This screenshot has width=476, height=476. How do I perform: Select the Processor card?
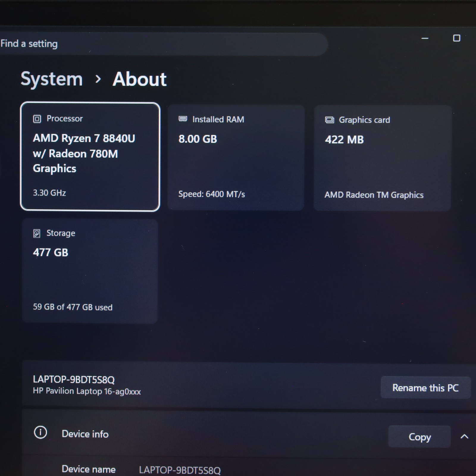coord(90,157)
